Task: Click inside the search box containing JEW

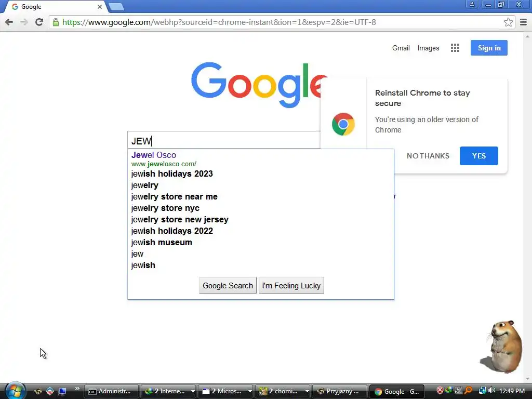Action: 224,140
